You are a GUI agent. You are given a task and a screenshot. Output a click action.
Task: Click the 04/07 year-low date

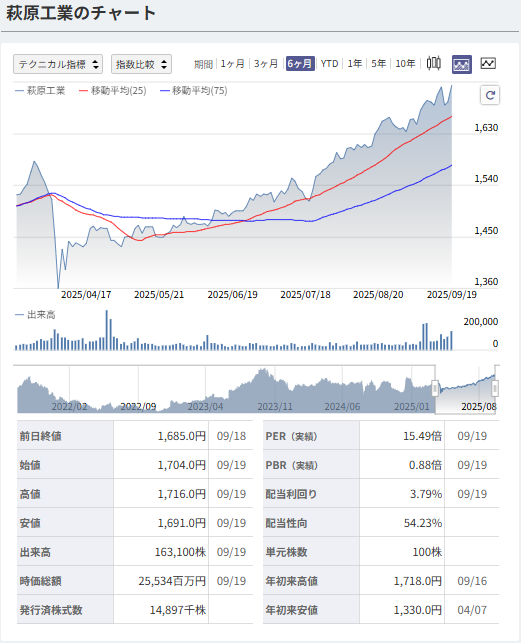pos(472,610)
